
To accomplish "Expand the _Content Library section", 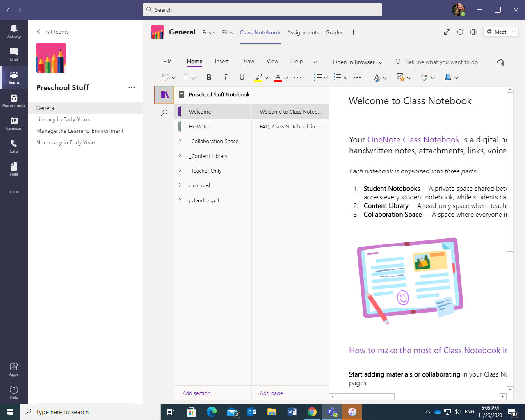I will [x=180, y=155].
